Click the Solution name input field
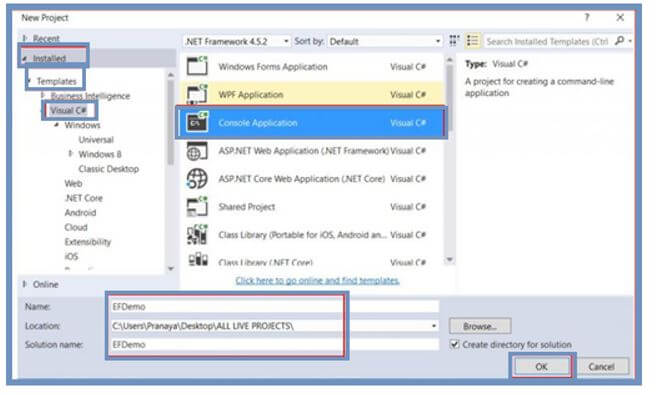Image resolution: width=663 pixels, height=395 pixels. click(274, 344)
